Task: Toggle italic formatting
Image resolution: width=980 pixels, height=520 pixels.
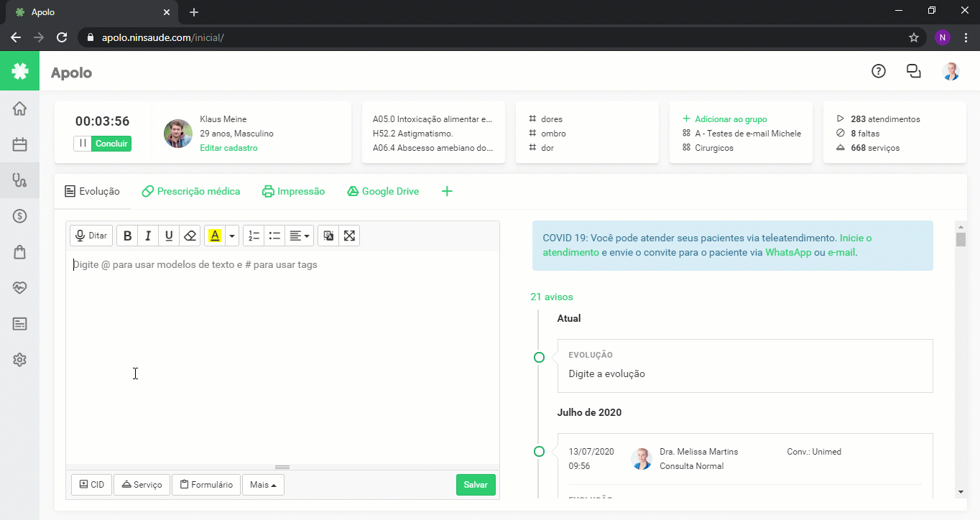Action: [x=148, y=236]
